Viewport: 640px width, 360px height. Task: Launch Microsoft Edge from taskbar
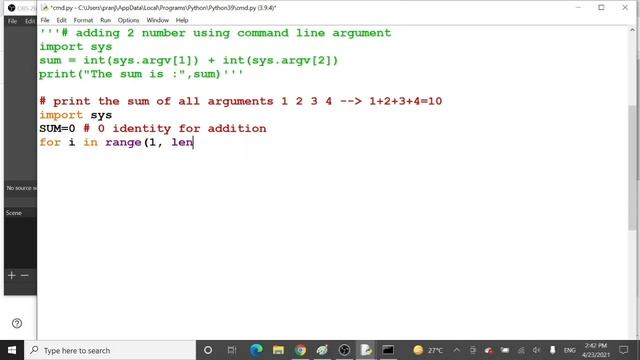[x=256, y=350]
